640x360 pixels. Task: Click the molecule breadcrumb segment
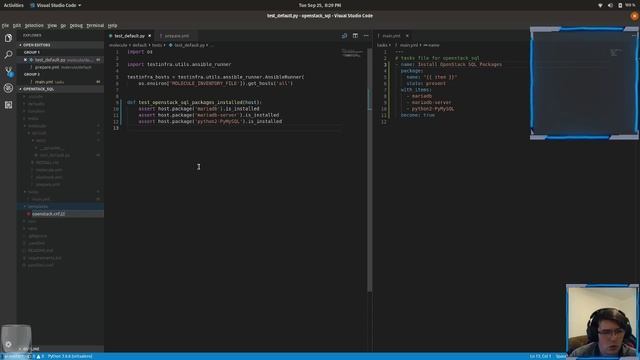[118, 45]
